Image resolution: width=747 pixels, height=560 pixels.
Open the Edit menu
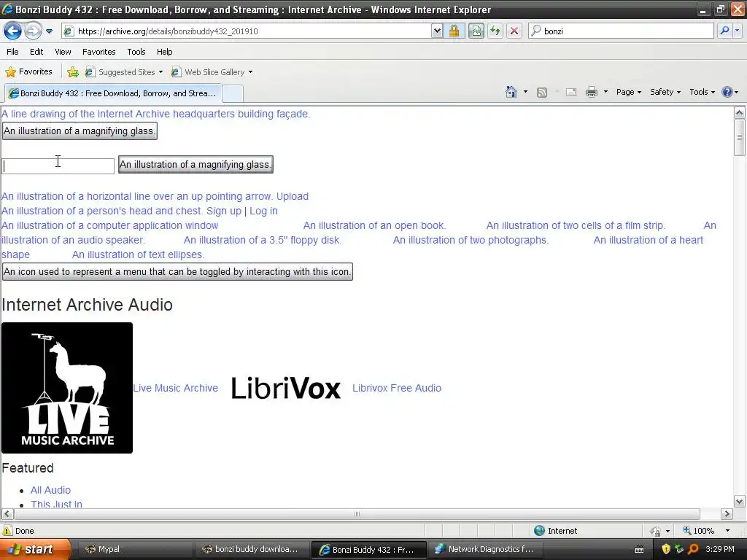click(36, 52)
